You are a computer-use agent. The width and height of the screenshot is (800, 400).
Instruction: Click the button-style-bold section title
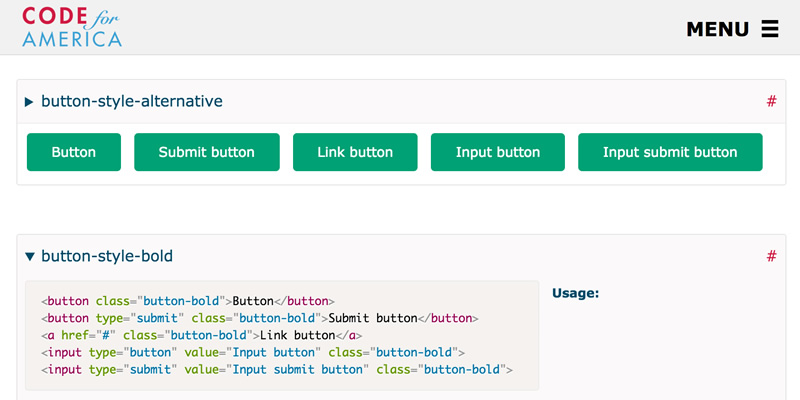[x=107, y=257]
